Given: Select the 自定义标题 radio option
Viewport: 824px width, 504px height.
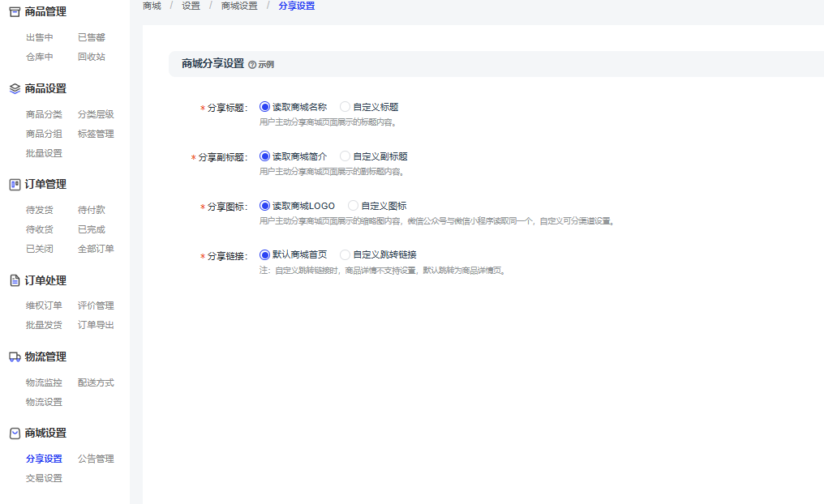Looking at the screenshot, I should [x=345, y=107].
